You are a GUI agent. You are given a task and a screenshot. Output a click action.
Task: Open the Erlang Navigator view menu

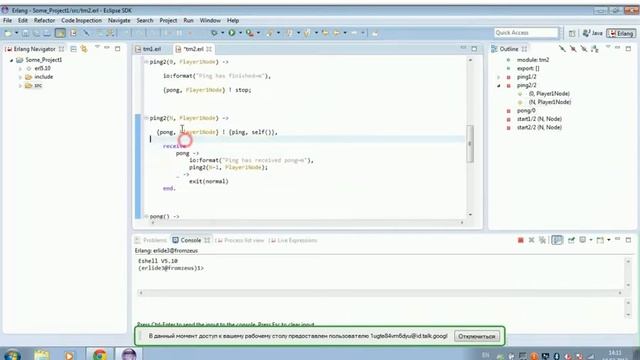click(97, 48)
